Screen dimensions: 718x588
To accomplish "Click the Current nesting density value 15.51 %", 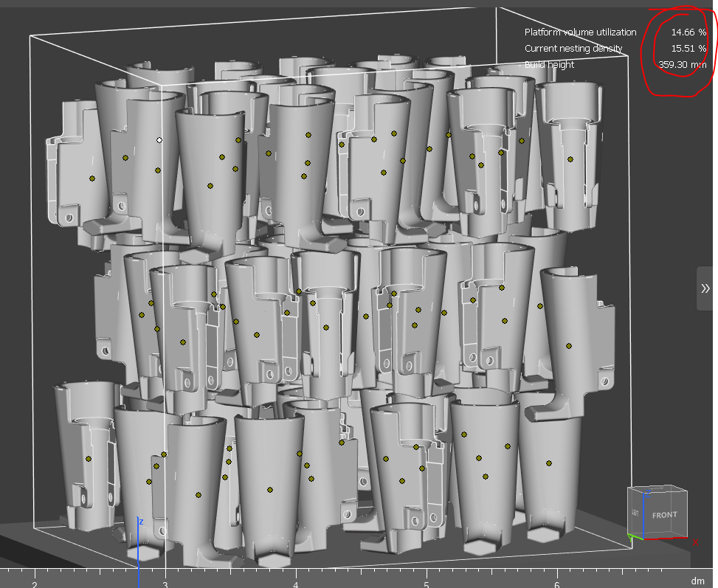I will [x=688, y=49].
